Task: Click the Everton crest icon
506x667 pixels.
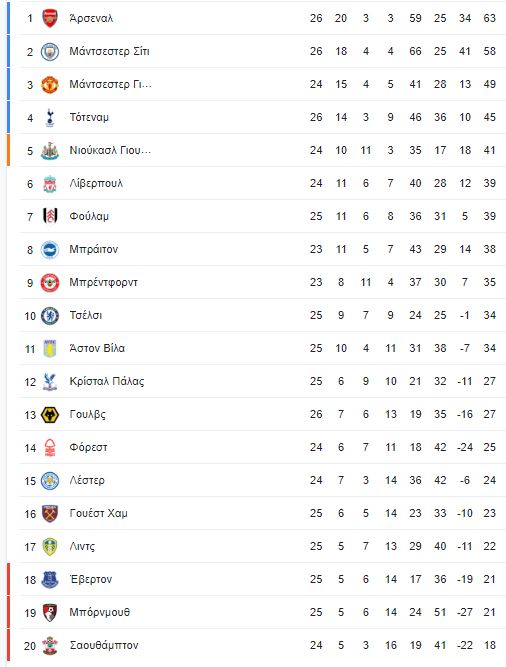Action: coord(50,579)
